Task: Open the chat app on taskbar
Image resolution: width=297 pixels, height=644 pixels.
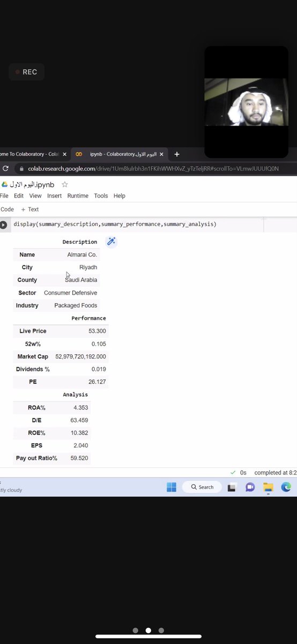Action: click(x=250, y=487)
